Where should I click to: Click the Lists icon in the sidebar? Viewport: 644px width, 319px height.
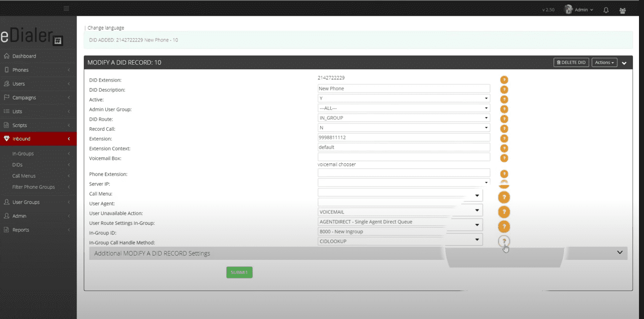tap(7, 111)
